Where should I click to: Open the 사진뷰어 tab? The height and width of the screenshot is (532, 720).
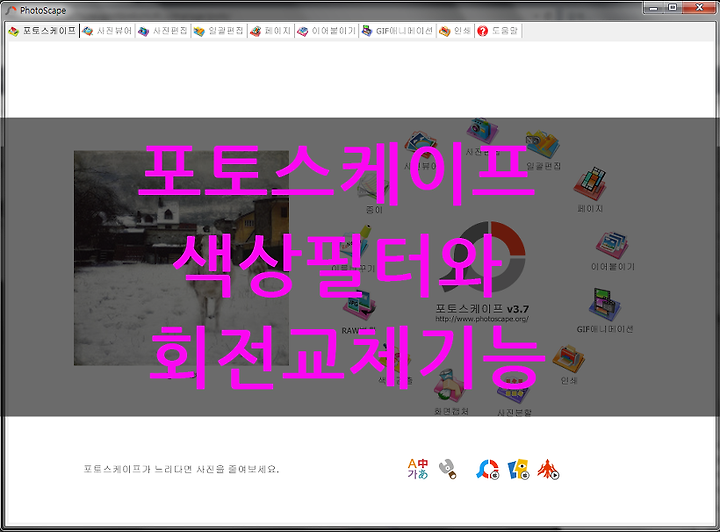pos(107,31)
